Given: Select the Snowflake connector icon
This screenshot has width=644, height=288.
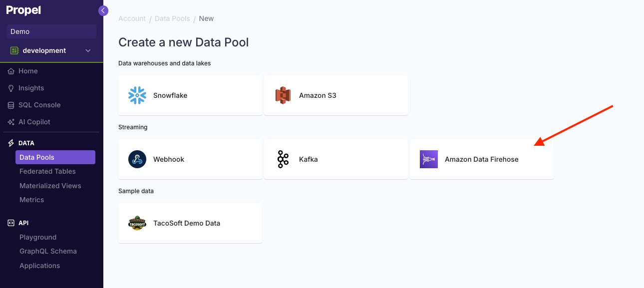Looking at the screenshot, I should [137, 95].
